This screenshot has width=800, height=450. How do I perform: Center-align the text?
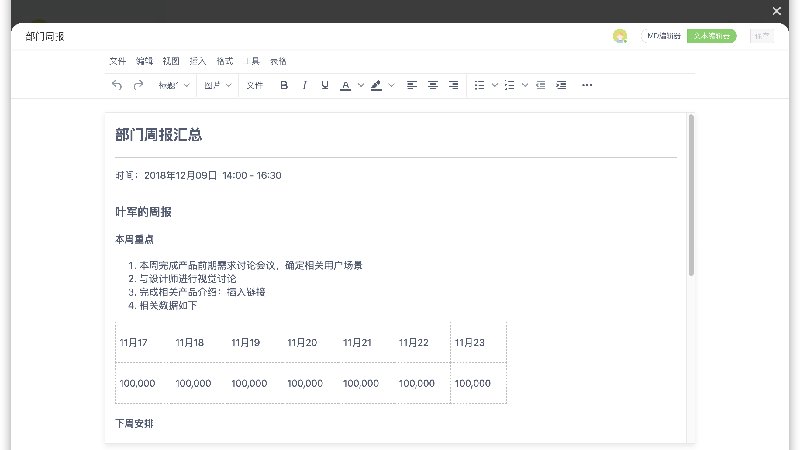(x=433, y=85)
